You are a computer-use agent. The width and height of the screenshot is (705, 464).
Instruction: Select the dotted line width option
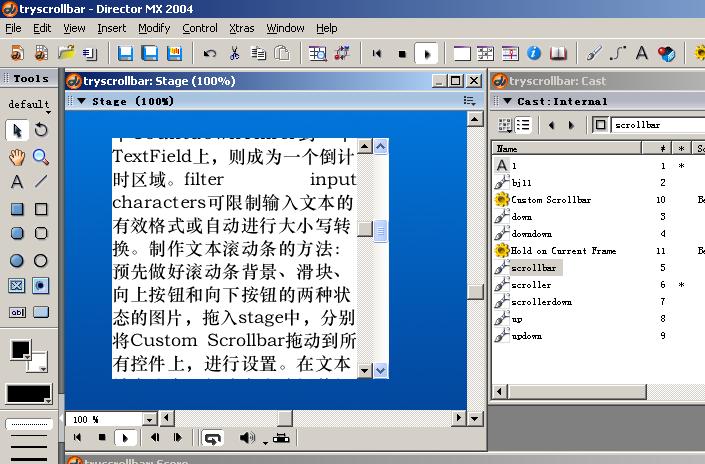(29, 424)
